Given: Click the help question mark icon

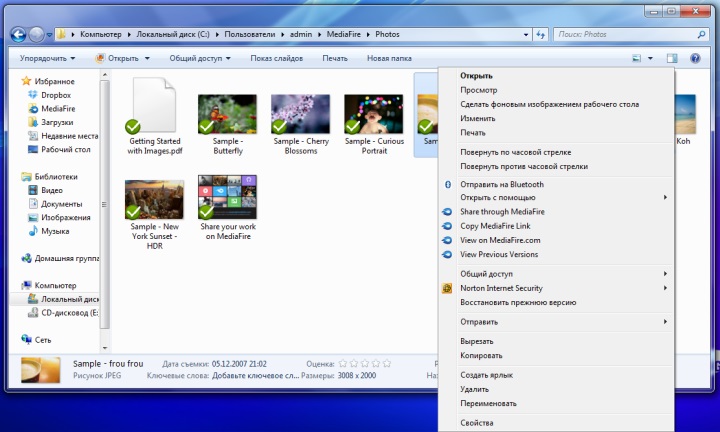Looking at the screenshot, I should tap(694, 58).
